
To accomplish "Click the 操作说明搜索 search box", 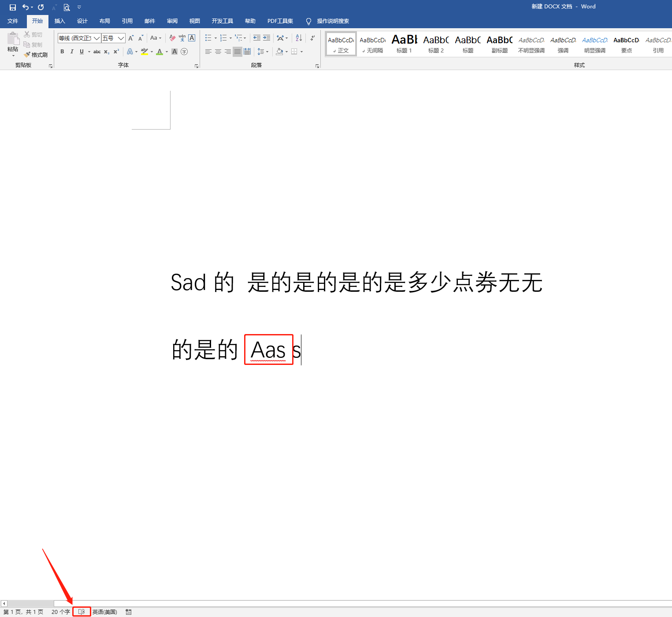I will pyautogui.click(x=333, y=21).
